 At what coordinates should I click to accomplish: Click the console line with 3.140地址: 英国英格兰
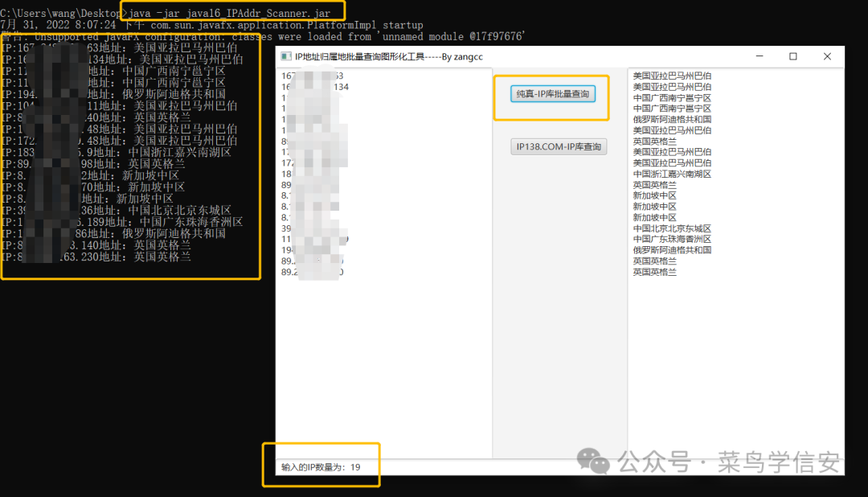pos(96,245)
